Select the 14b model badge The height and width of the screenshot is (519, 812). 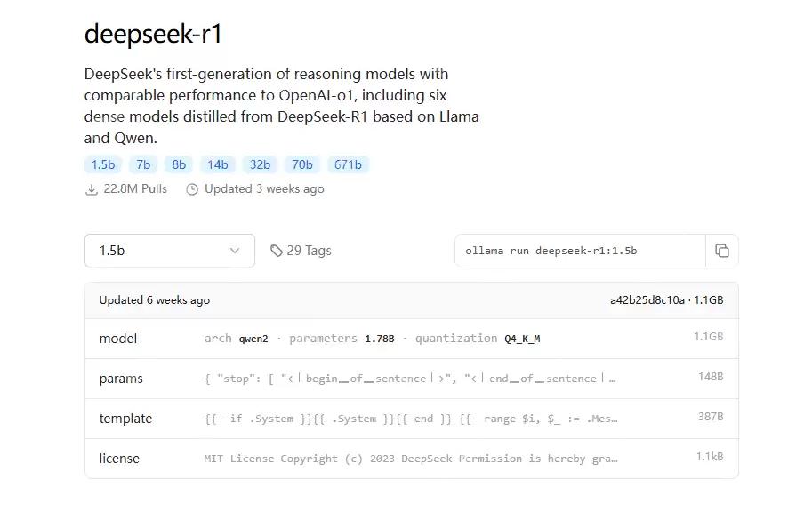pos(218,164)
